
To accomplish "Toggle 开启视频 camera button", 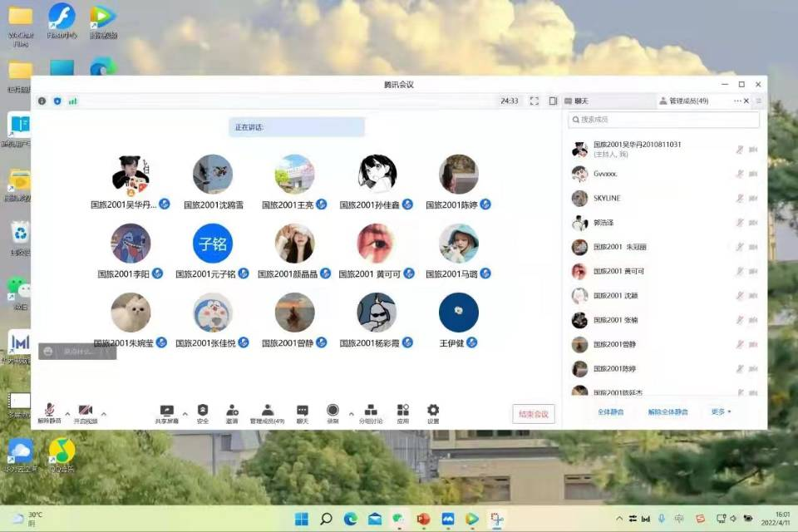I will point(85,411).
